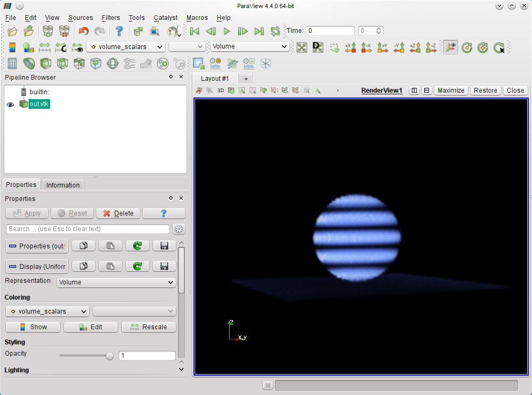Select the Clip filter icon
532x395 pixels.
click(x=46, y=64)
